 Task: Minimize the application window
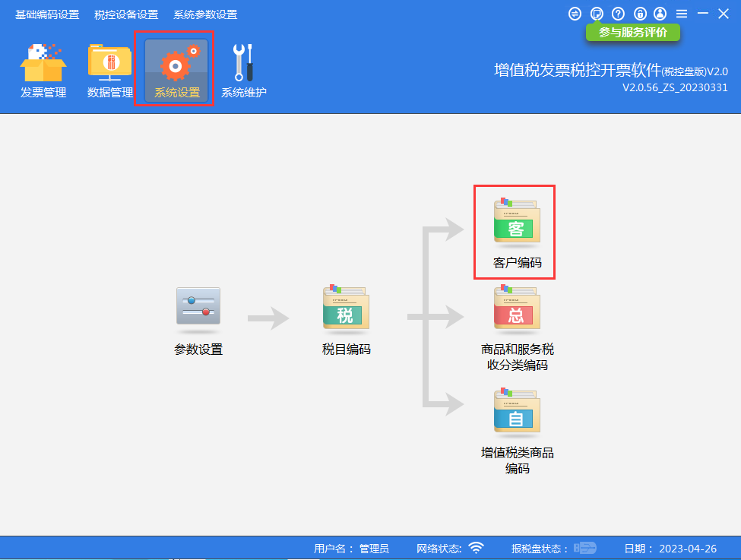click(x=703, y=14)
